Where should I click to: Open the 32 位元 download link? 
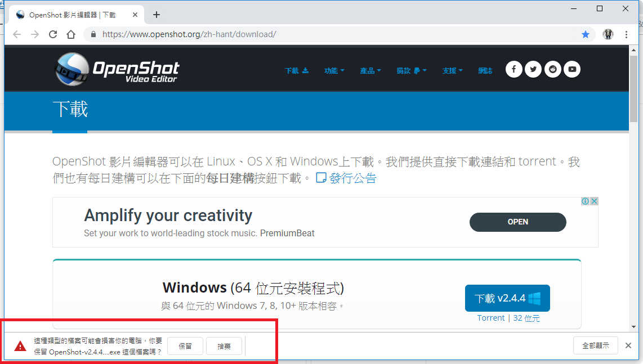tap(526, 318)
